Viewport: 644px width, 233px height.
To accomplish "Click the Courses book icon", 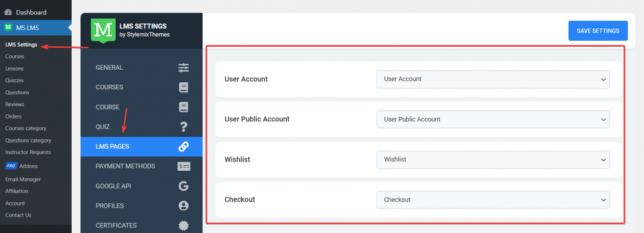I will pos(184,87).
